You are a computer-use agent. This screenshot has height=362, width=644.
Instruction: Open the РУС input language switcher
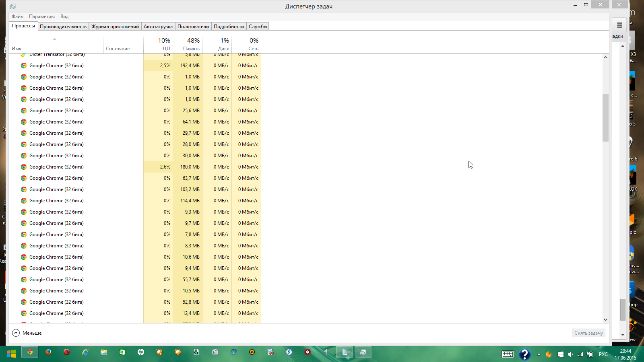pyautogui.click(x=603, y=354)
